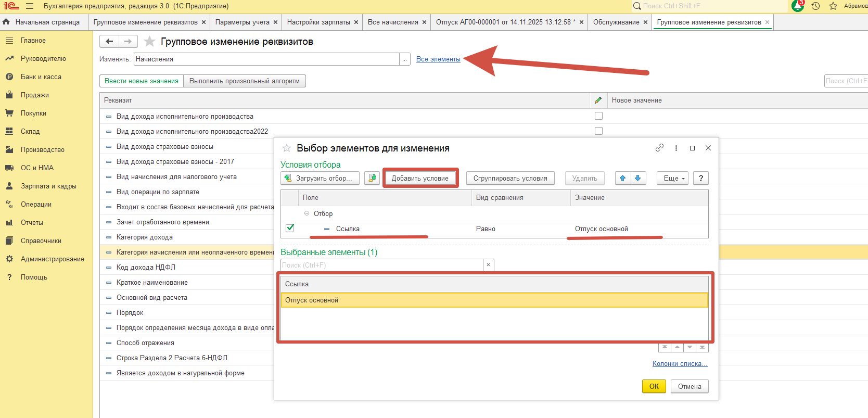This screenshot has height=418, width=868.
Task: Uncheck the Ссылка filter condition checkbox
Action: 290,228
